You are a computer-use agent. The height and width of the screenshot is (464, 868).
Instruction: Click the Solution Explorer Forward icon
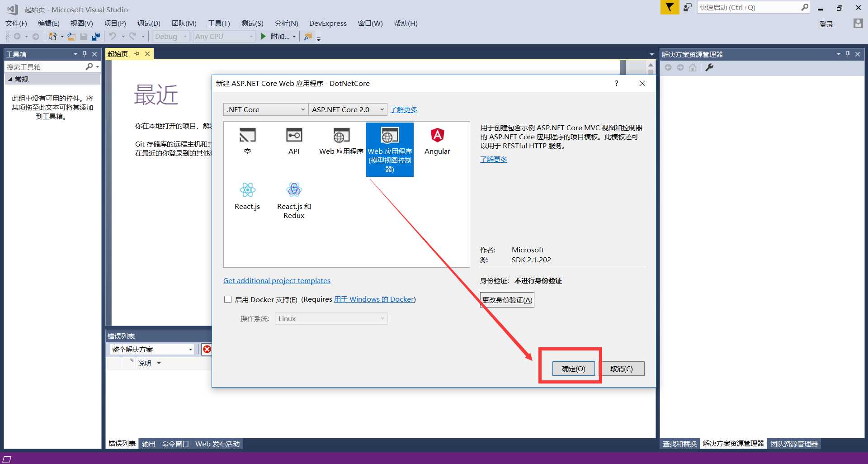pos(680,67)
